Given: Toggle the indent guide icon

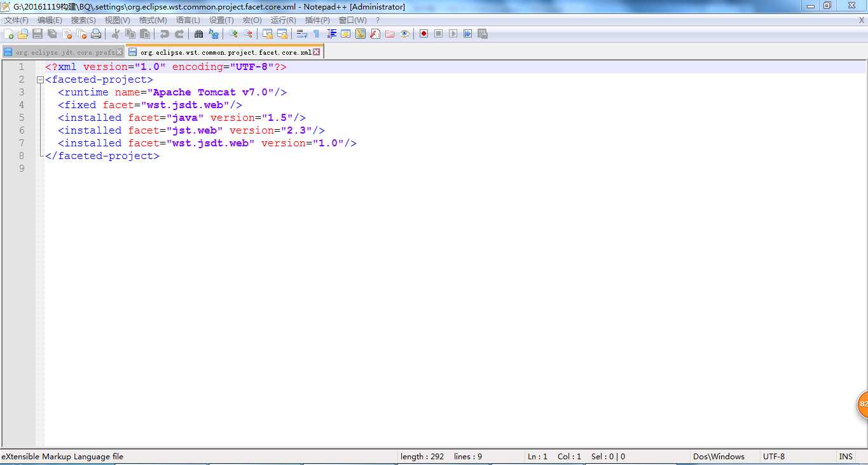Looking at the screenshot, I should click(331, 34).
